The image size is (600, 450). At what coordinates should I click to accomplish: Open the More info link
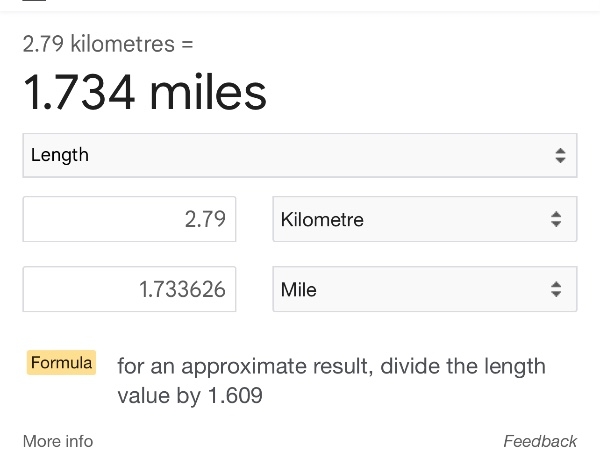tap(58, 441)
